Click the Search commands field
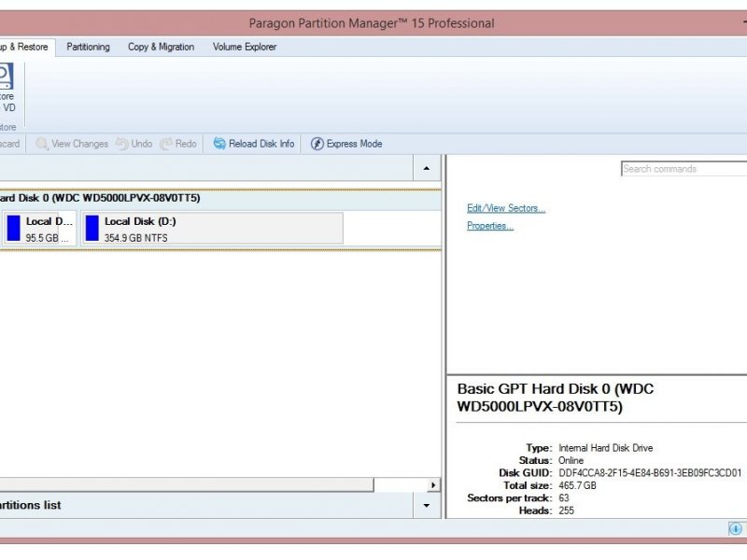 [x=684, y=169]
